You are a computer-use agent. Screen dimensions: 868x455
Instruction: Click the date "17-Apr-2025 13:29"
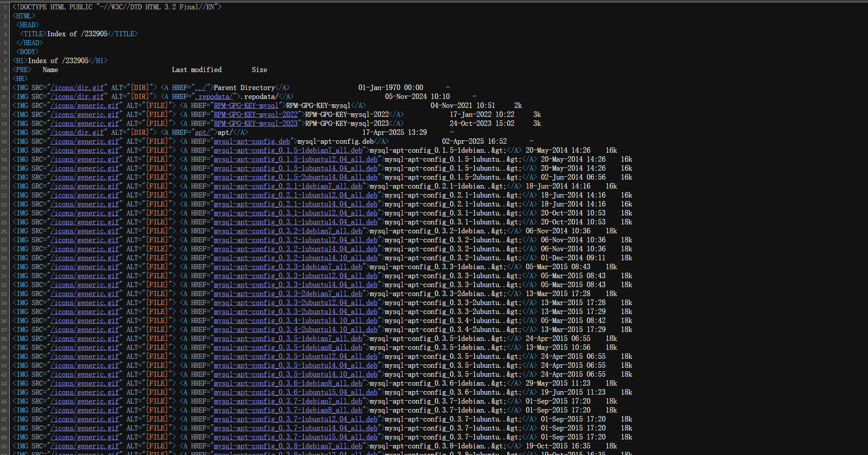coord(395,132)
